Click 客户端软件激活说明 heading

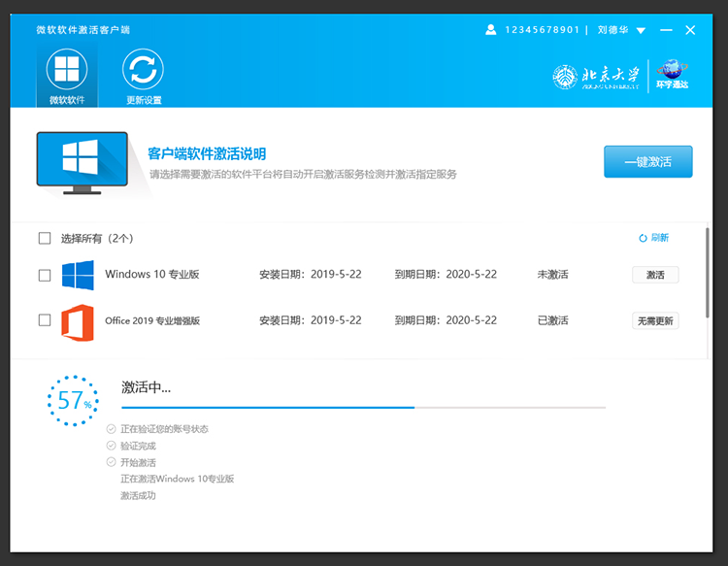click(207, 153)
